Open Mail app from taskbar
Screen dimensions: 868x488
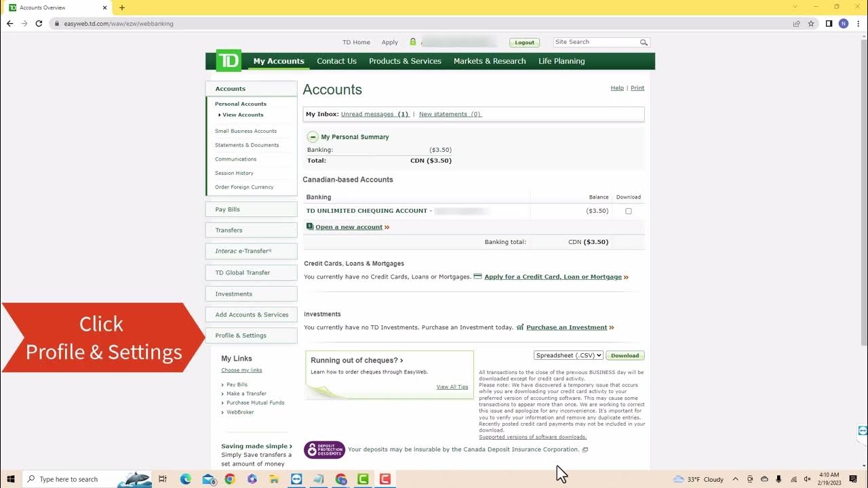point(208,479)
